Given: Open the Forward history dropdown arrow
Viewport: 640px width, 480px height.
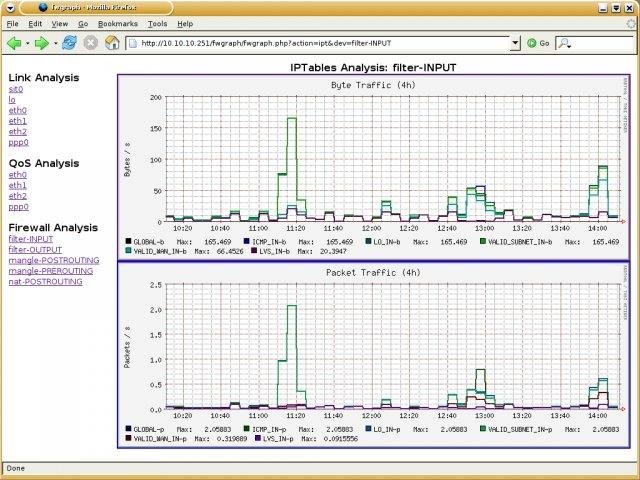Looking at the screenshot, I should [55, 43].
